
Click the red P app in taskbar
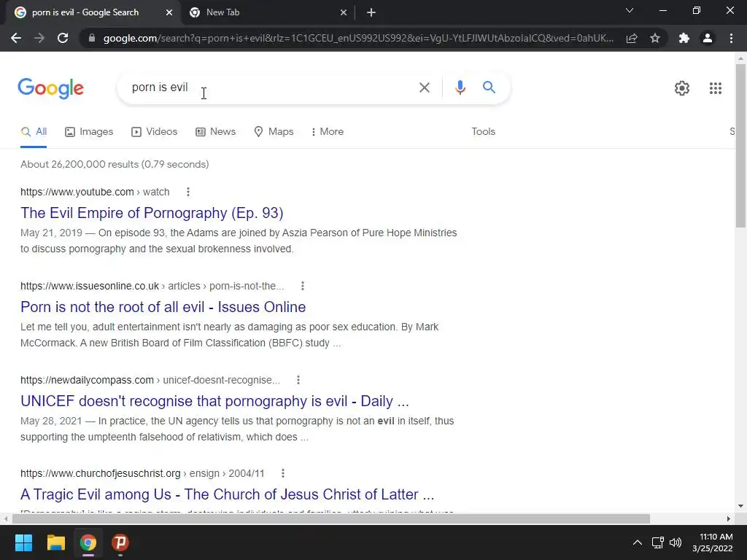click(x=120, y=542)
